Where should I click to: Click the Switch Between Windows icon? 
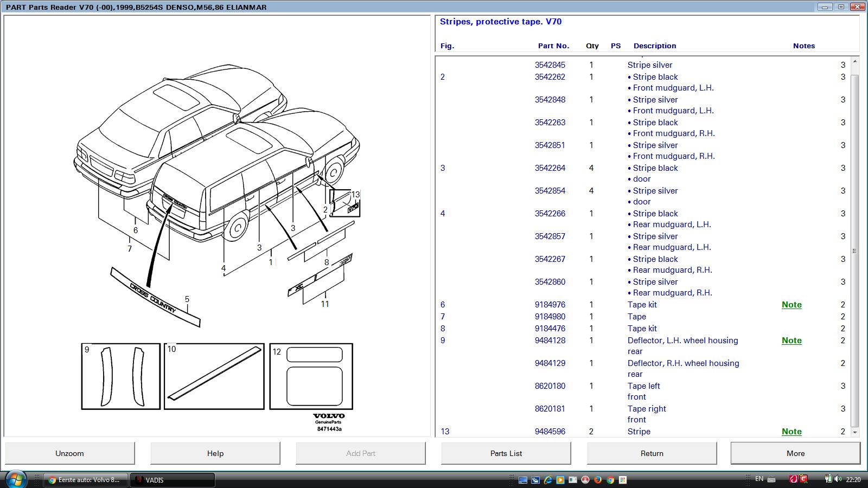pos(535,480)
